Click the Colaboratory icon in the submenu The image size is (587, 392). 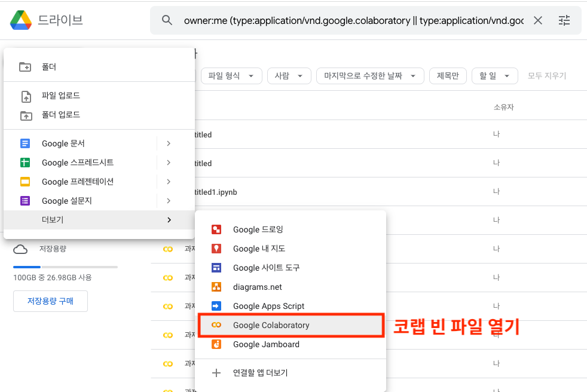(x=216, y=325)
